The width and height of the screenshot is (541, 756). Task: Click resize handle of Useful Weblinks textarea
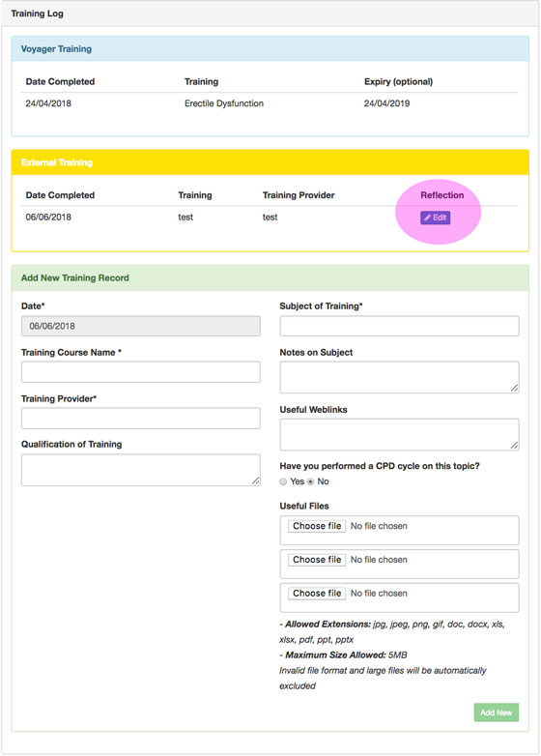coord(515,446)
